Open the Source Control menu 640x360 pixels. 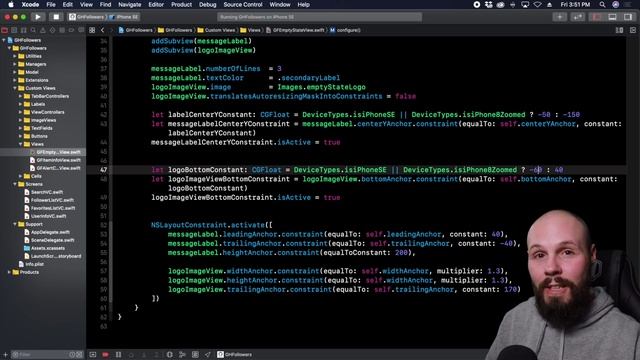pos(243,4)
